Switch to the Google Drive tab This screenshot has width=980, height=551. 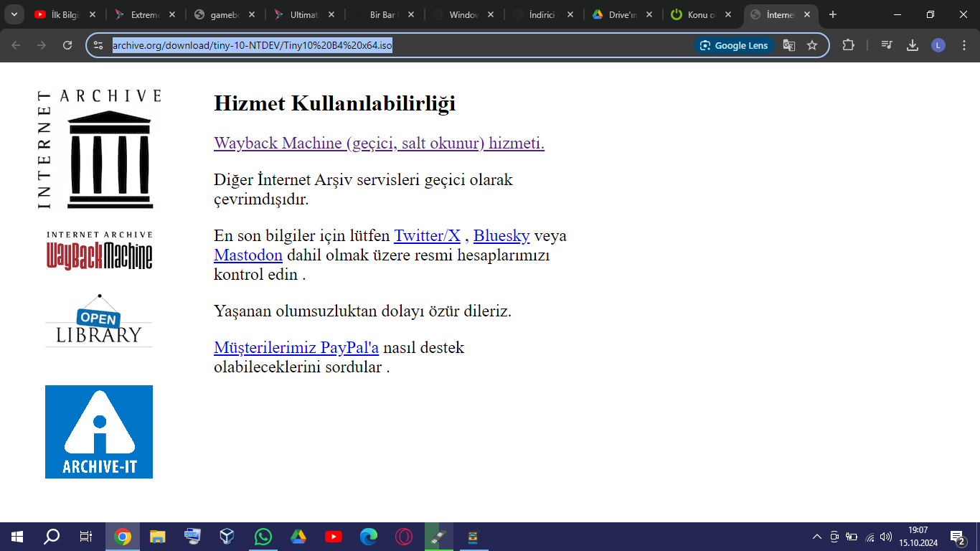tap(622, 14)
